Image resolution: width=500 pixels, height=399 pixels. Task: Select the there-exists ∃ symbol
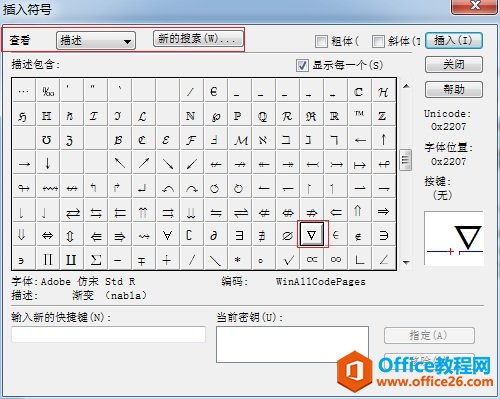(239, 235)
